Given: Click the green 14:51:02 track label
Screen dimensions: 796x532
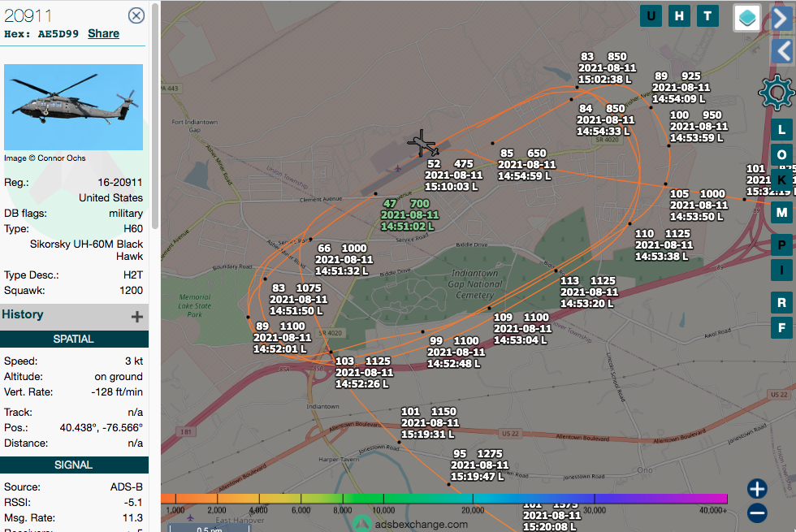Looking at the screenshot, I should (x=409, y=214).
